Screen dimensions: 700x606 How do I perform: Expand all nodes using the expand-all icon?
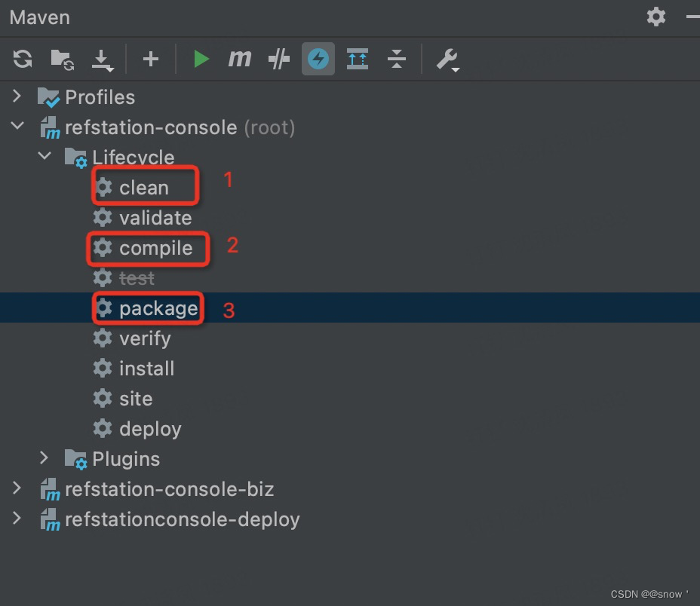coord(357,59)
